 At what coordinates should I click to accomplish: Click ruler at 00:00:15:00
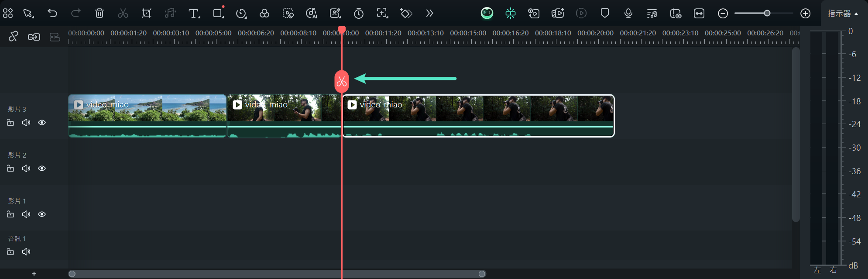coord(468,33)
